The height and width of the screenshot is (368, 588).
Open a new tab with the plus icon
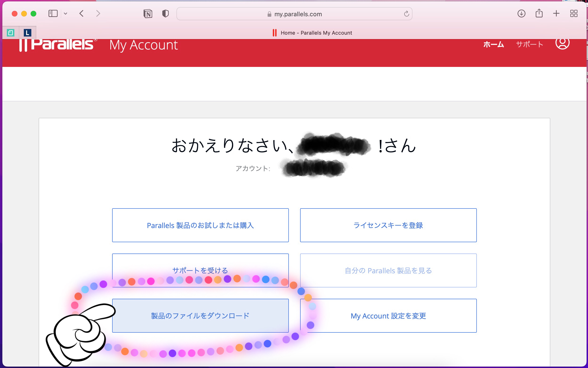[x=556, y=14]
